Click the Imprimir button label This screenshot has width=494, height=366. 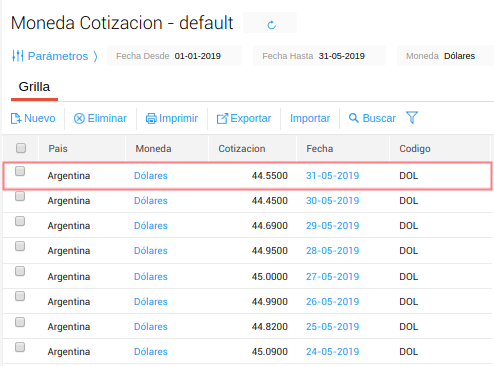pyautogui.click(x=178, y=118)
